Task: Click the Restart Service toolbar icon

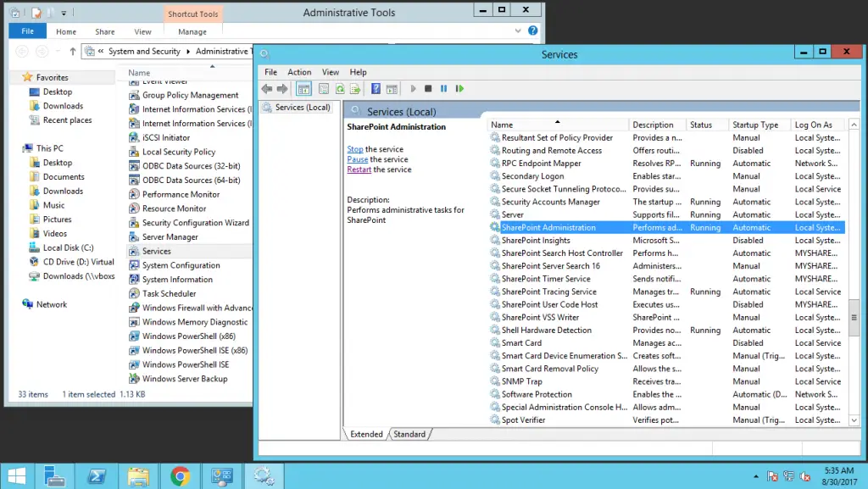Action: (x=459, y=88)
